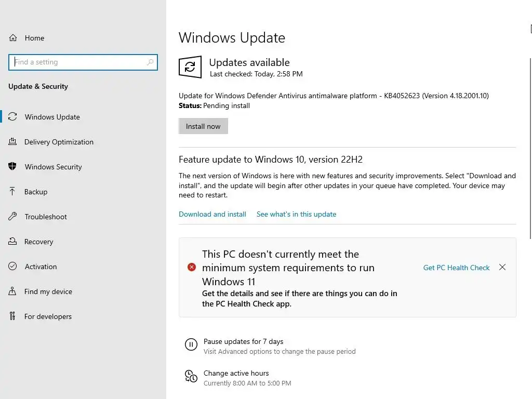Click the Troubleshoot wrench icon

pos(13,217)
